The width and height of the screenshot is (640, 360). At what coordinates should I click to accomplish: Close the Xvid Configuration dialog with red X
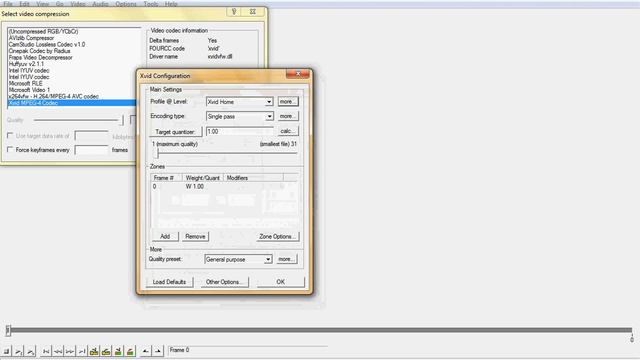coord(298,74)
